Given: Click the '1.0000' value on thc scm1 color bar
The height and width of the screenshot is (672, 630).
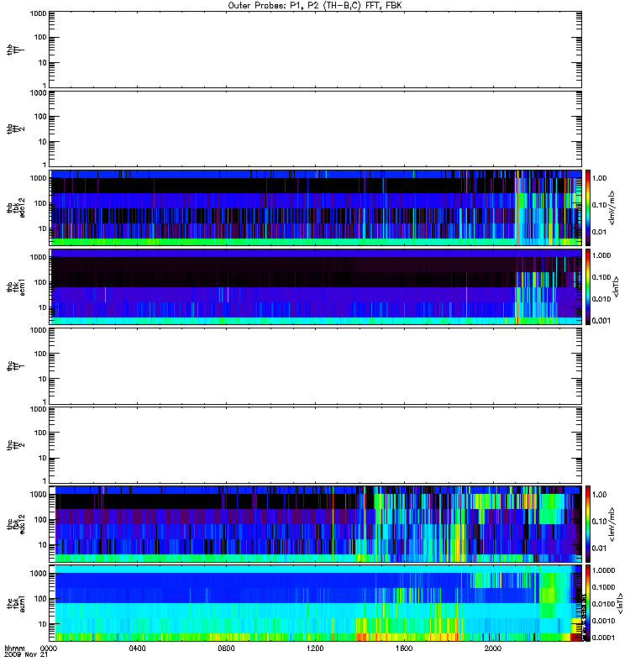Looking at the screenshot, I should point(603,570).
